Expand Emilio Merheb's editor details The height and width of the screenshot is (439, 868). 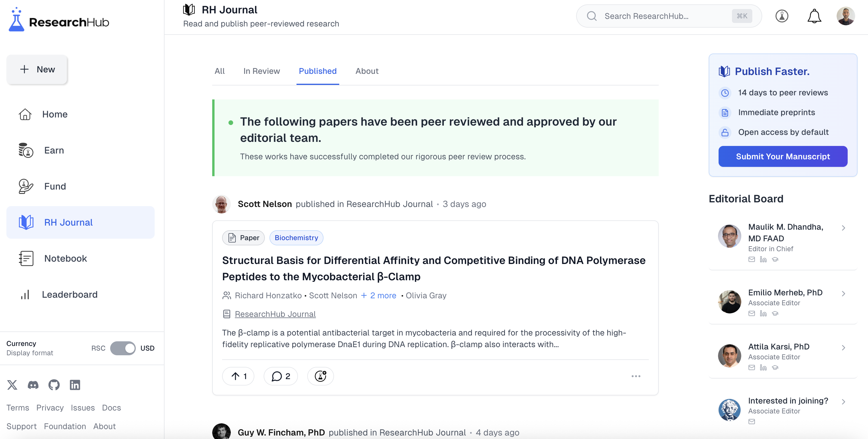[843, 293]
